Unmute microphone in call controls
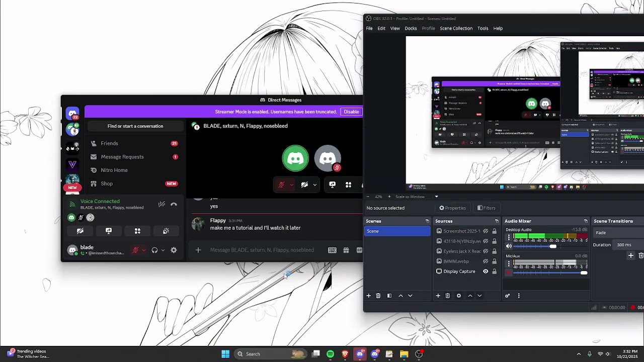644x362 pixels. [x=281, y=185]
